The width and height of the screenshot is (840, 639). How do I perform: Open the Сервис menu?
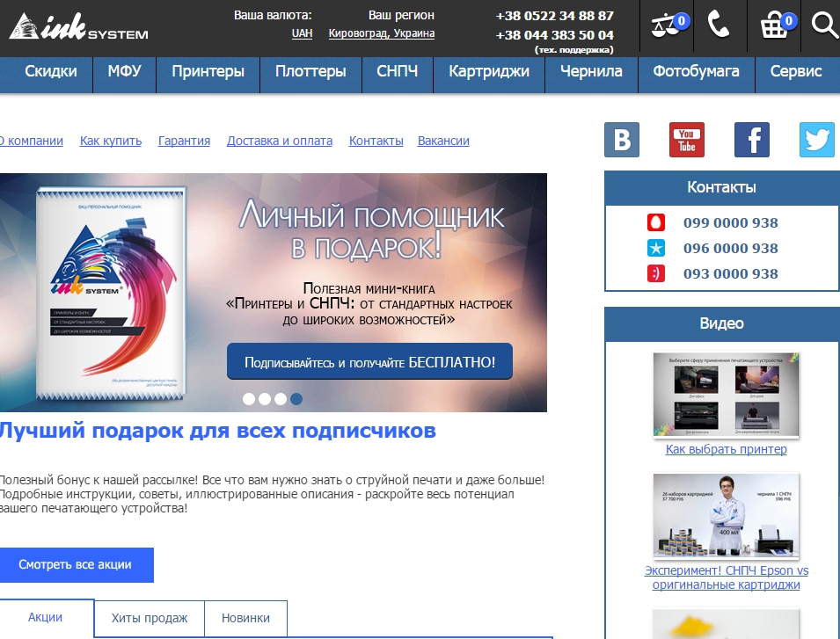[796, 72]
